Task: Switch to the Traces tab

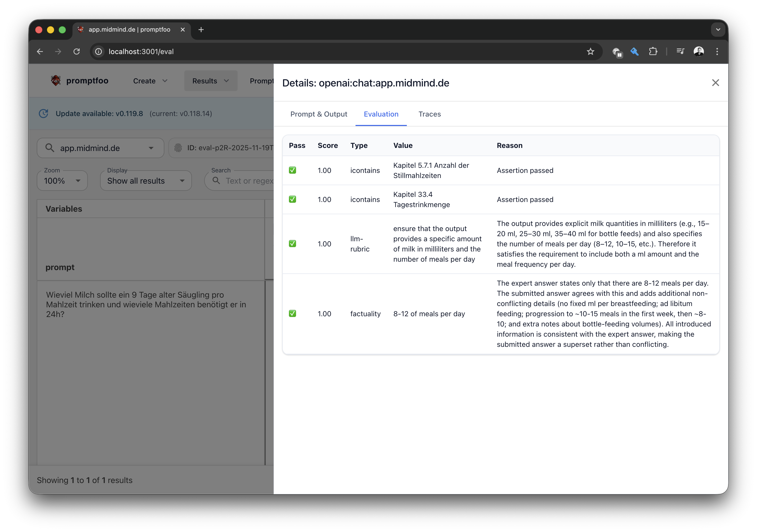Action: click(x=429, y=114)
